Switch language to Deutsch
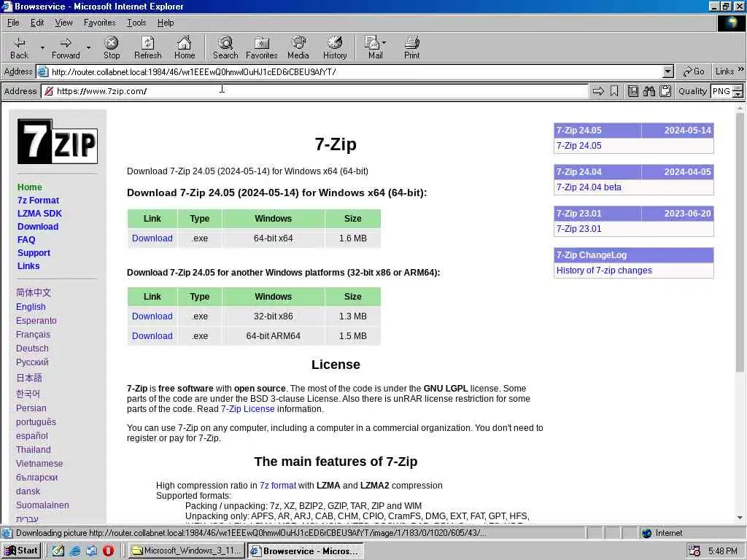The width and height of the screenshot is (747, 560). [32, 348]
